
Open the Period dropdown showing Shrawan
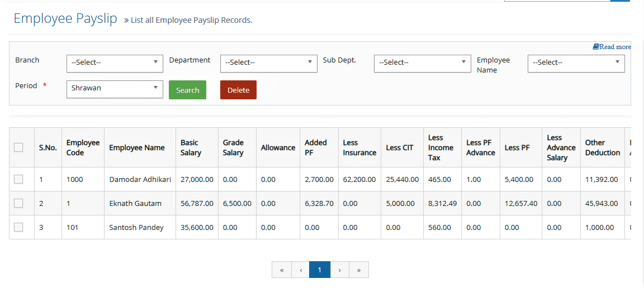(x=115, y=89)
